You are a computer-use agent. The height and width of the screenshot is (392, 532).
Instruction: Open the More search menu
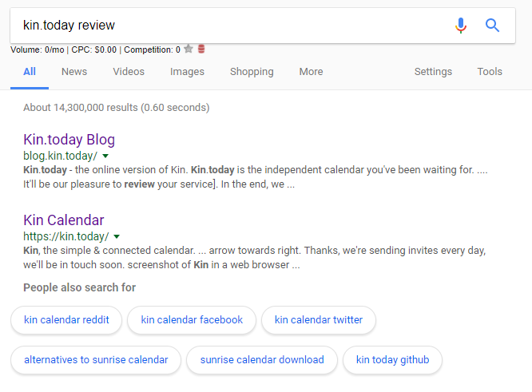pyautogui.click(x=311, y=72)
